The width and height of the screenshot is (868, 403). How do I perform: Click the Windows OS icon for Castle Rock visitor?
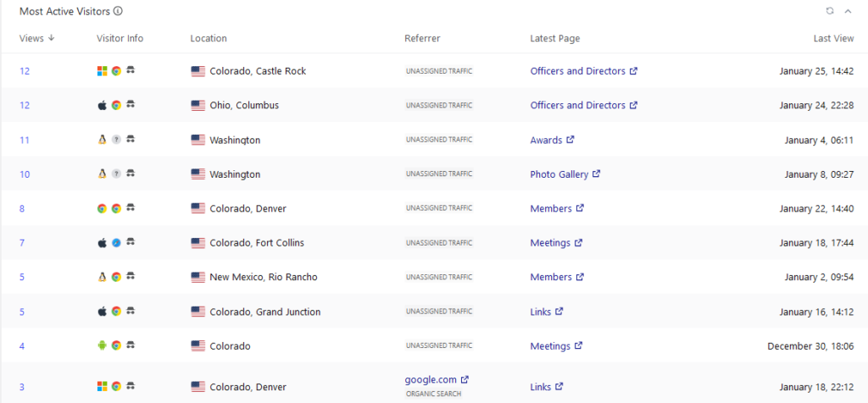pos(103,71)
